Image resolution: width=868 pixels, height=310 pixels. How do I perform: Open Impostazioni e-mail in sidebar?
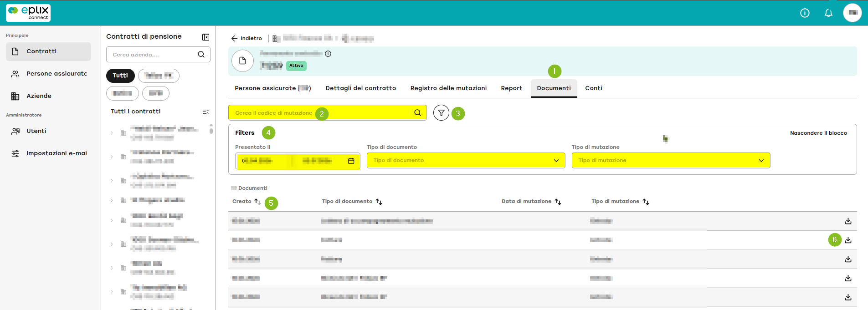pos(48,153)
